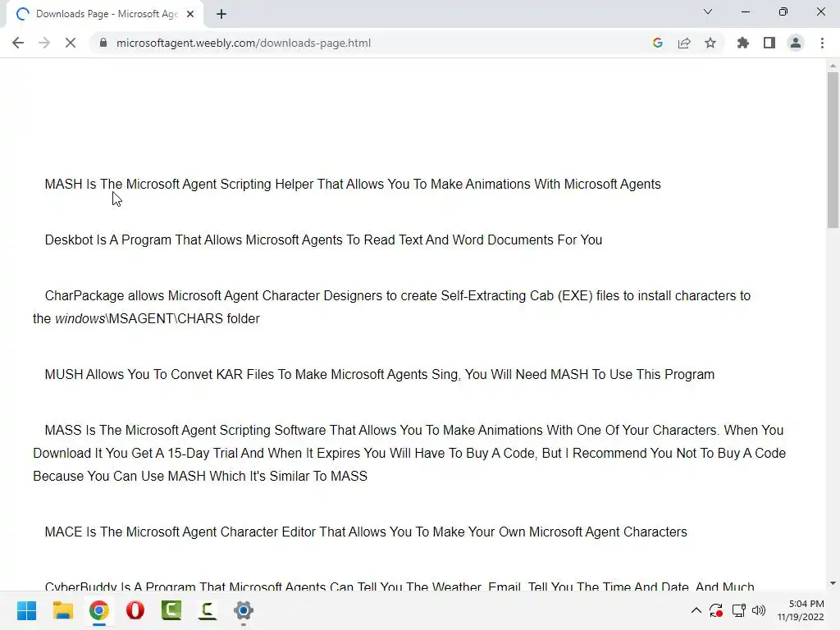Screen dimensions: 840x630
Task: Stop loading the page
Action: coord(71,43)
